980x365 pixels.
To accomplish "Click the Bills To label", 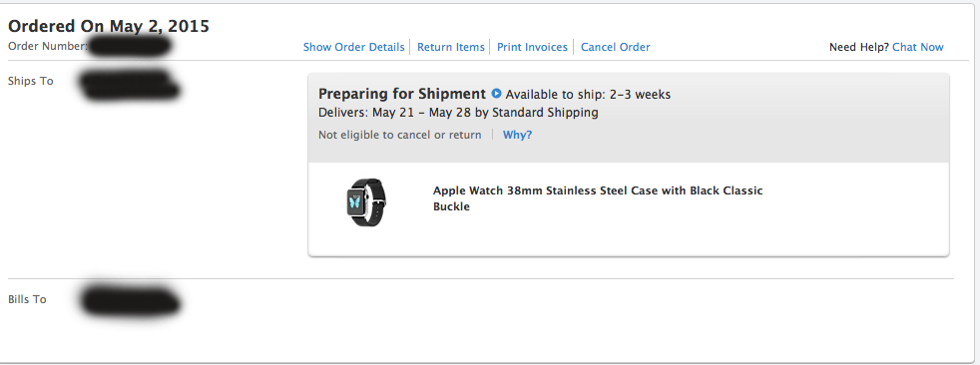I will point(27,299).
